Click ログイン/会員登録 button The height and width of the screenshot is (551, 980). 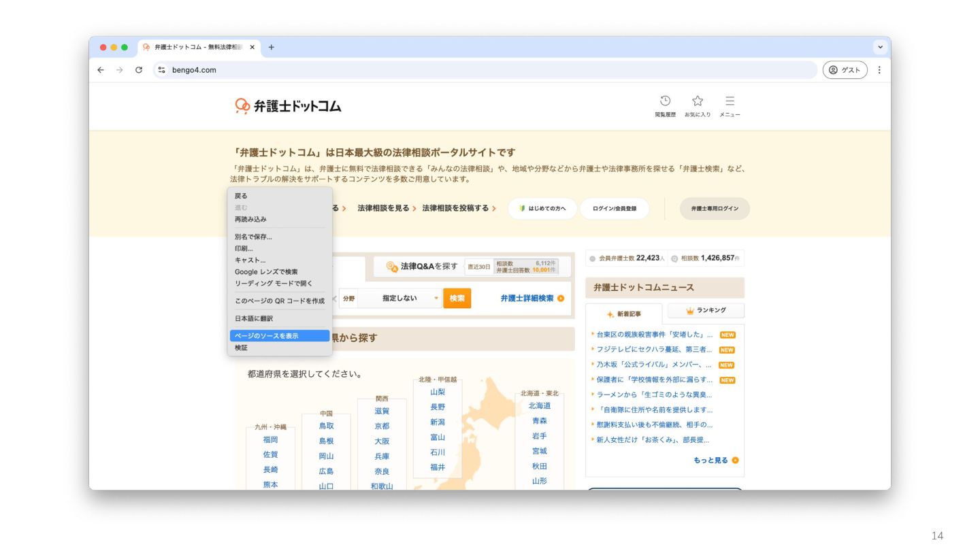tap(615, 209)
